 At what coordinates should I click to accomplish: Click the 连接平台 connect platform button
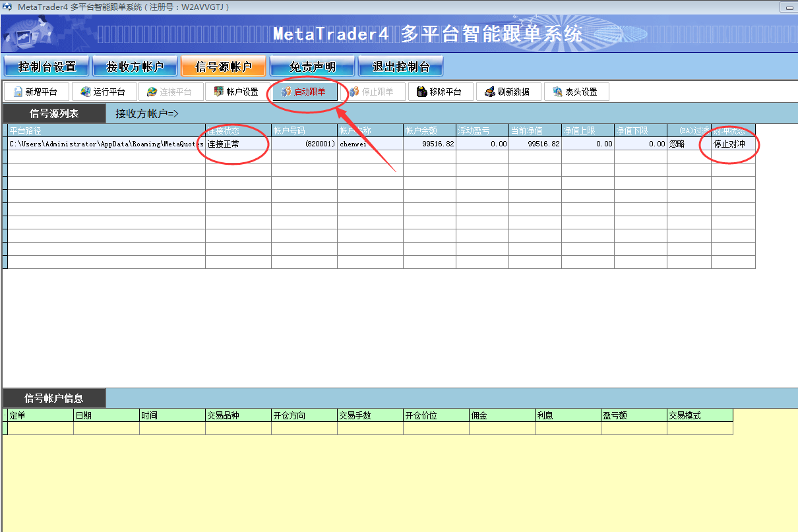[171, 92]
